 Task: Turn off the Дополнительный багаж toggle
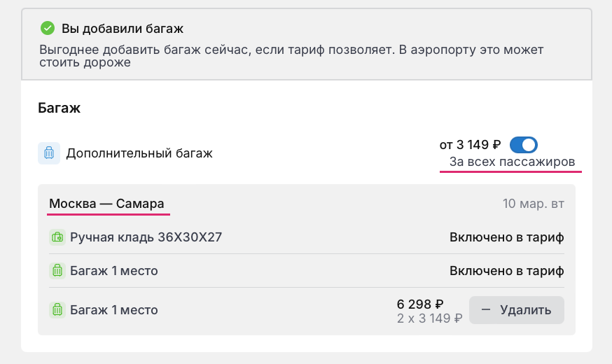(523, 145)
